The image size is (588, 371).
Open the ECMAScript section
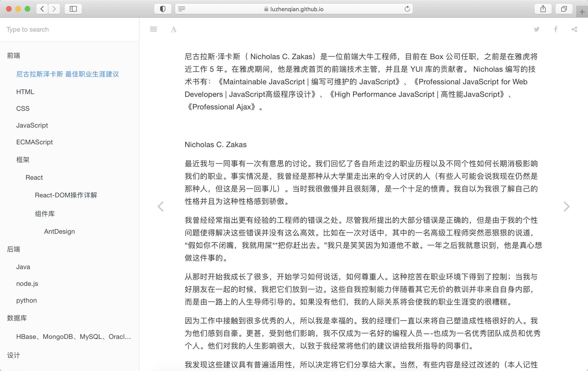34,142
